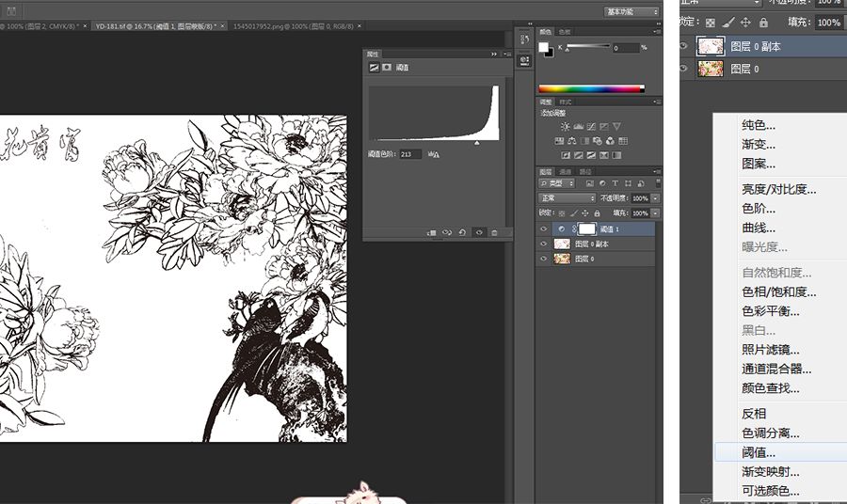Add a Vibrance adjustment icon in Adjustments panel
This screenshot has width=847, height=504.
click(x=616, y=126)
